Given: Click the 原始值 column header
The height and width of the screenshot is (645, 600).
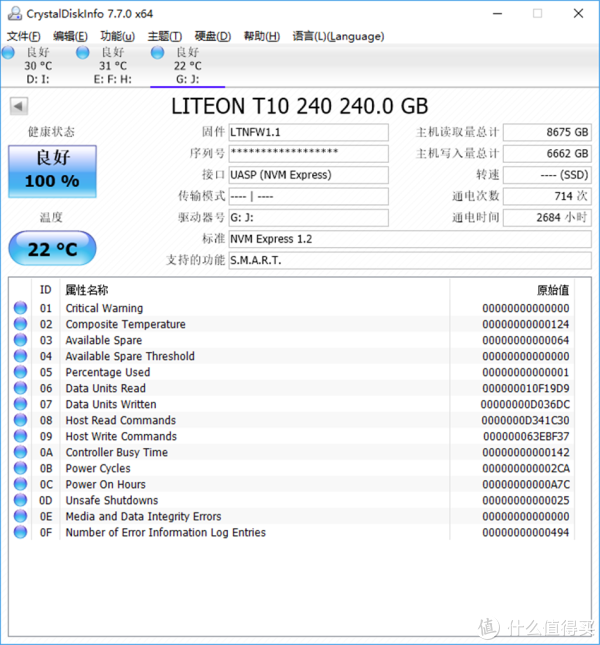Looking at the screenshot, I should [553, 290].
